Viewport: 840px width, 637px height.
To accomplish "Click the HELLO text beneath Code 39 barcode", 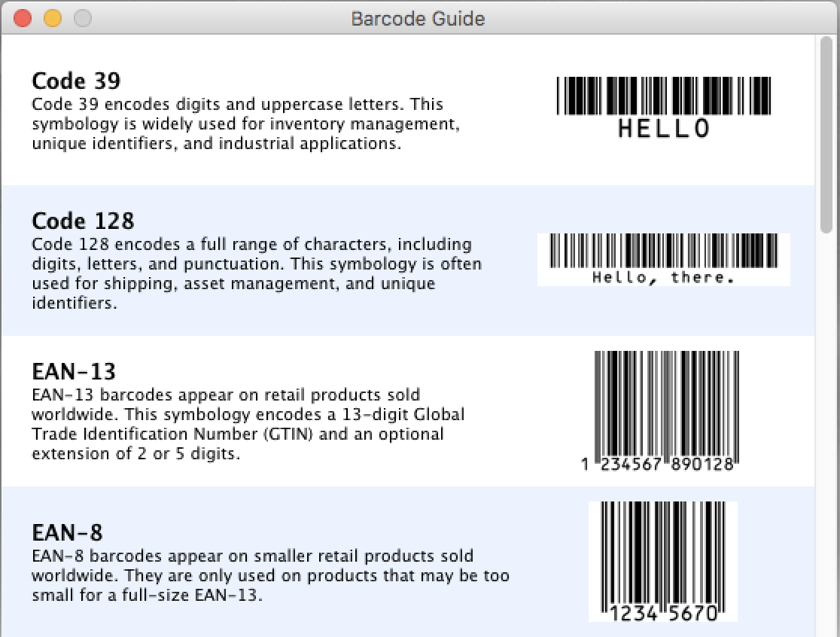I will pyautogui.click(x=664, y=129).
